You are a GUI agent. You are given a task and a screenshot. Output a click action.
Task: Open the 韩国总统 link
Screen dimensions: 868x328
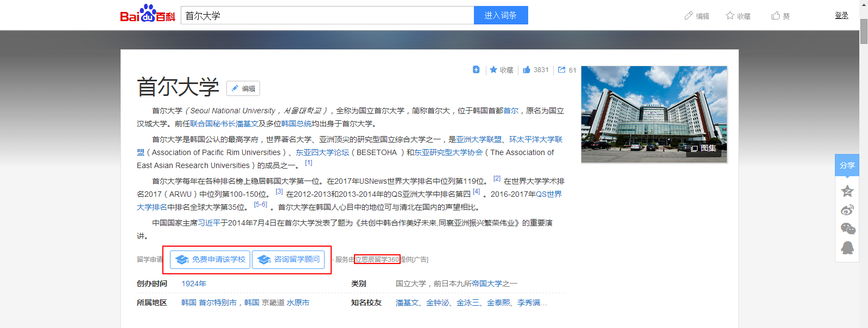tap(296, 124)
